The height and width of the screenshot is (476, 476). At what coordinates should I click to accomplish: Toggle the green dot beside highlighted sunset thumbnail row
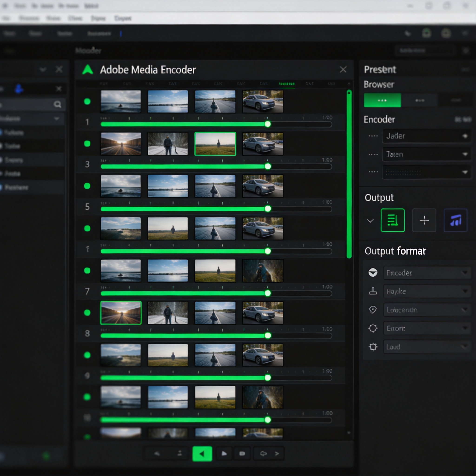(x=87, y=313)
